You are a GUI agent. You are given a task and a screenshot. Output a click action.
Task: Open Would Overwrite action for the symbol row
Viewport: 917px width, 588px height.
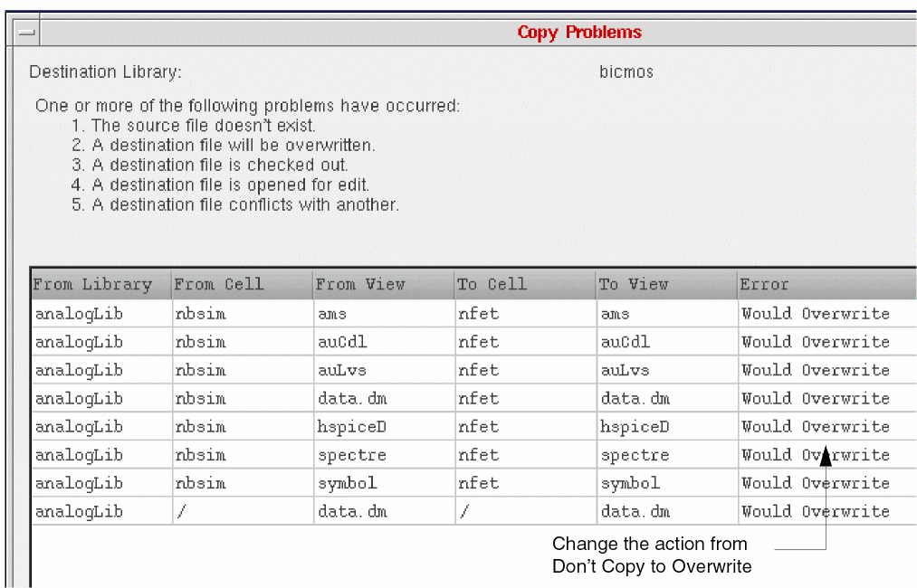(x=816, y=483)
